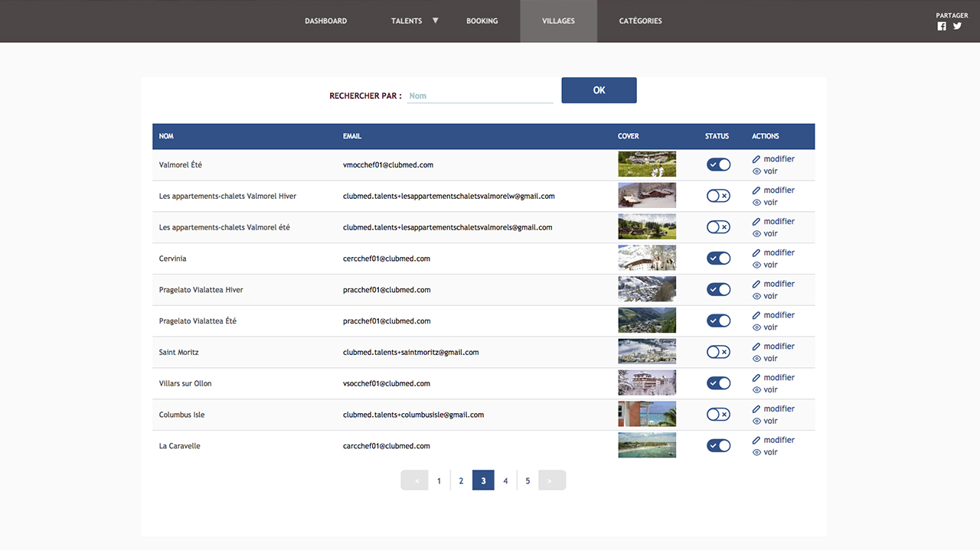Click eye icon for Pragelato Vialattea Hiver
Viewport: 980px width, 550px height.
click(x=756, y=297)
